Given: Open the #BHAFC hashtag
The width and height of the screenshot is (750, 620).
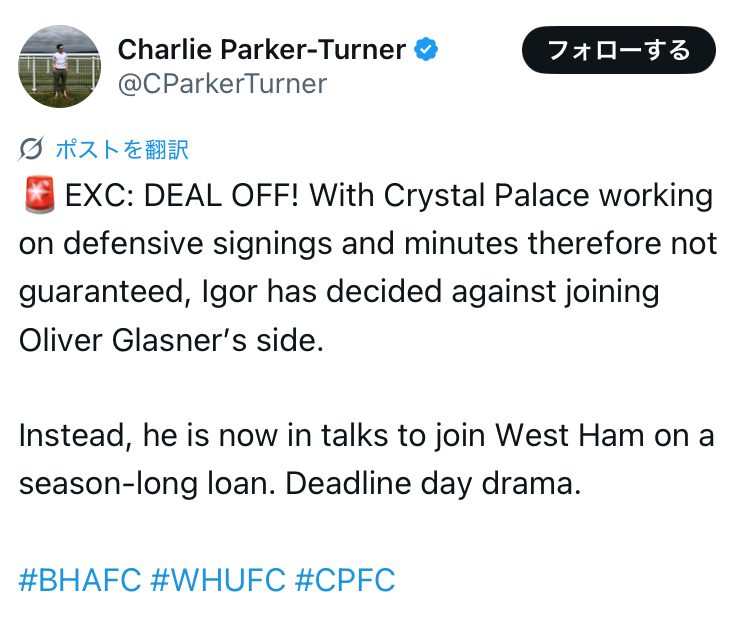Looking at the screenshot, I should point(80,580).
